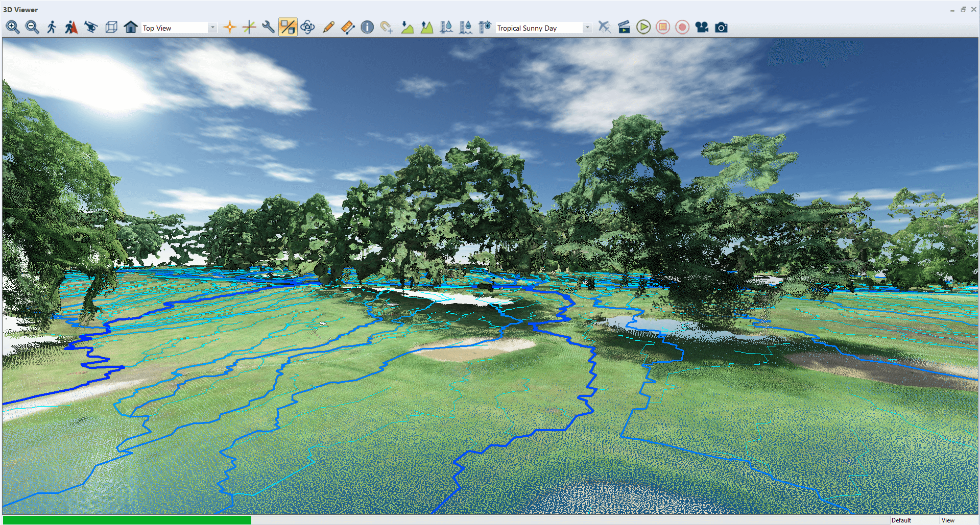Toggle the highlighted display mode button

point(289,27)
